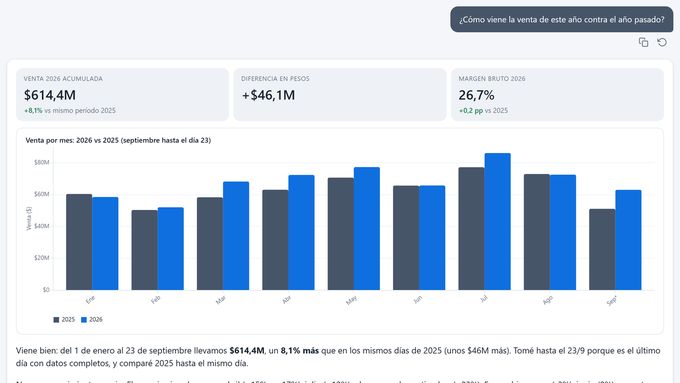Viewport: 680px width, 383px height.
Task: Click the chart title Venta por mes
Action: tap(118, 140)
